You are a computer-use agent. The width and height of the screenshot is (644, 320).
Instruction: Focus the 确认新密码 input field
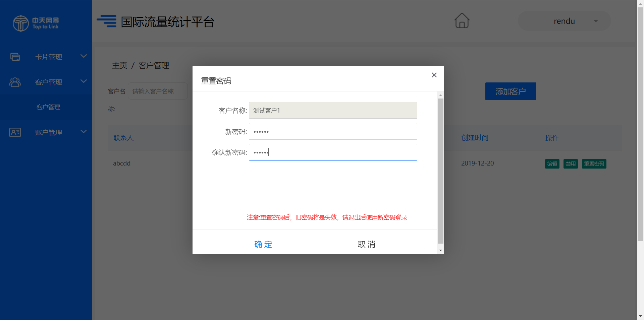click(333, 152)
